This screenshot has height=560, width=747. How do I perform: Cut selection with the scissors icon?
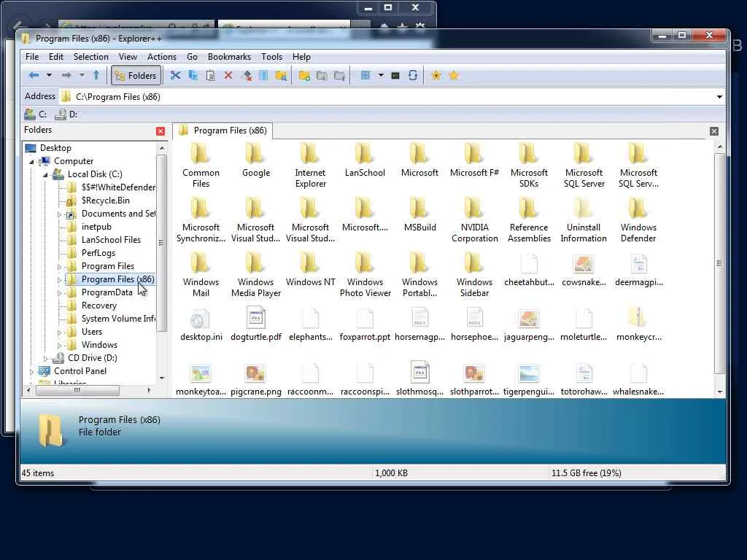pos(175,75)
